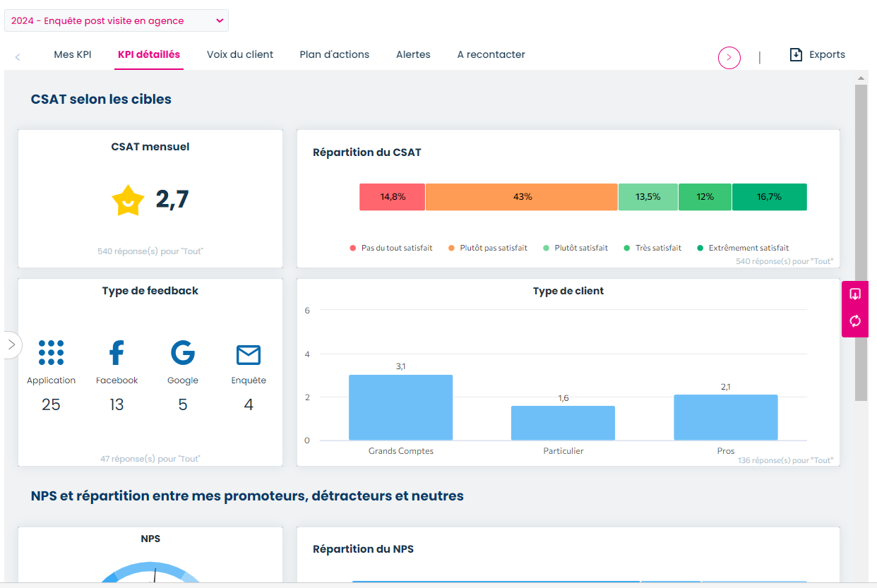877x588 pixels.
Task: Click the Exports document icon
Action: (797, 54)
